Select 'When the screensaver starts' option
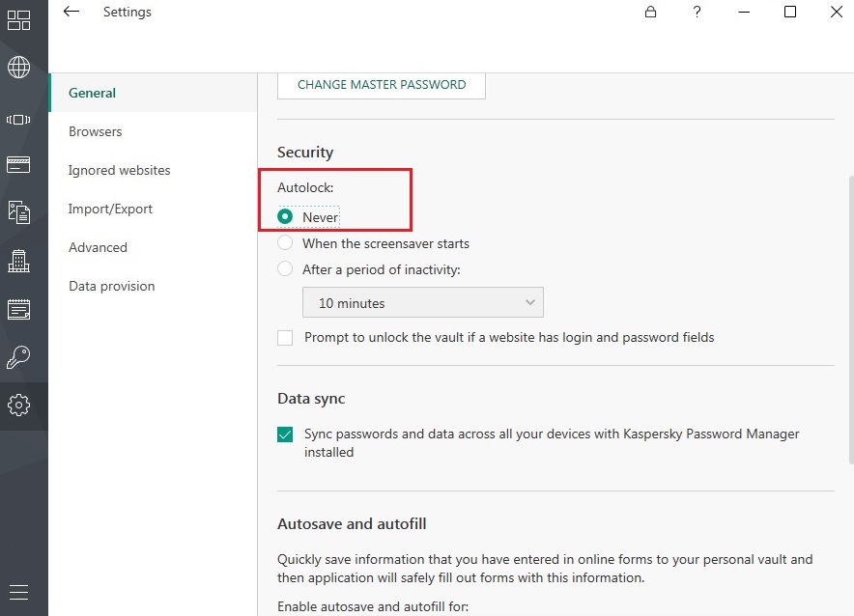This screenshot has height=616, width=854. (x=285, y=243)
